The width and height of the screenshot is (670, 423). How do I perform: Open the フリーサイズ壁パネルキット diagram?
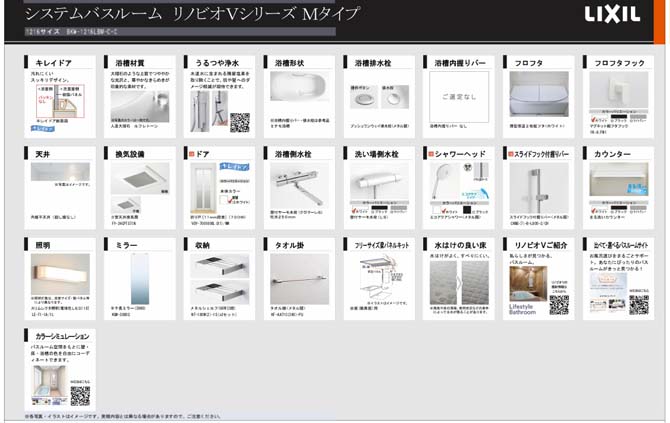(380, 276)
